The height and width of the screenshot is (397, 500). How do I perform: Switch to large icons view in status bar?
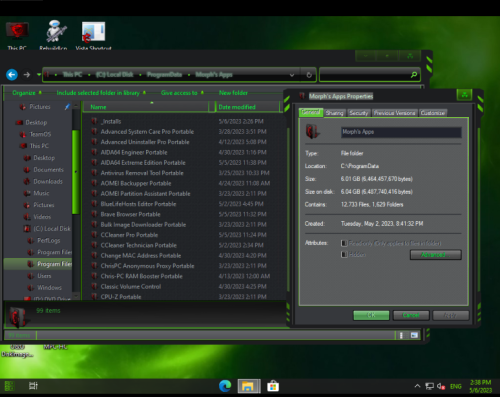click(x=414, y=335)
